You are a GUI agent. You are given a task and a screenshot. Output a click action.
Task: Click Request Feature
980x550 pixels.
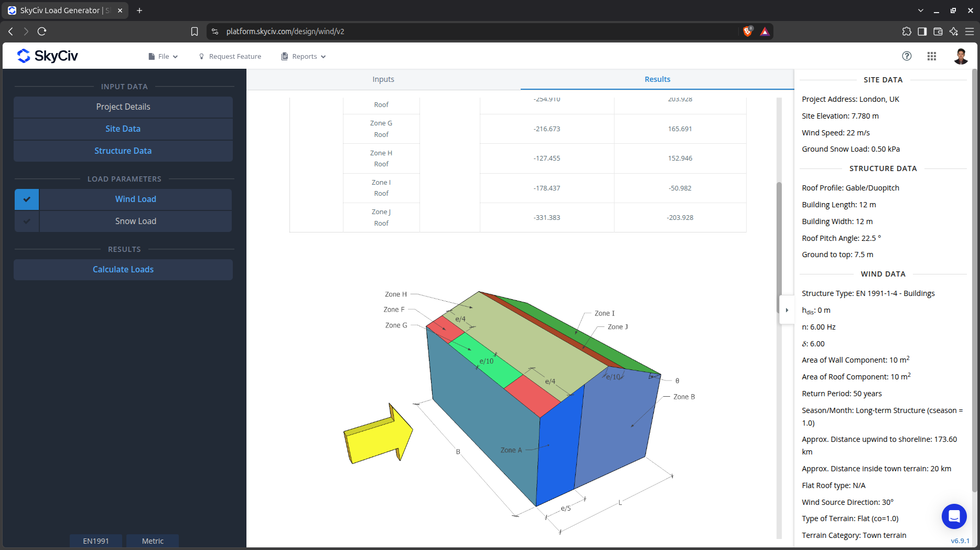click(x=230, y=56)
